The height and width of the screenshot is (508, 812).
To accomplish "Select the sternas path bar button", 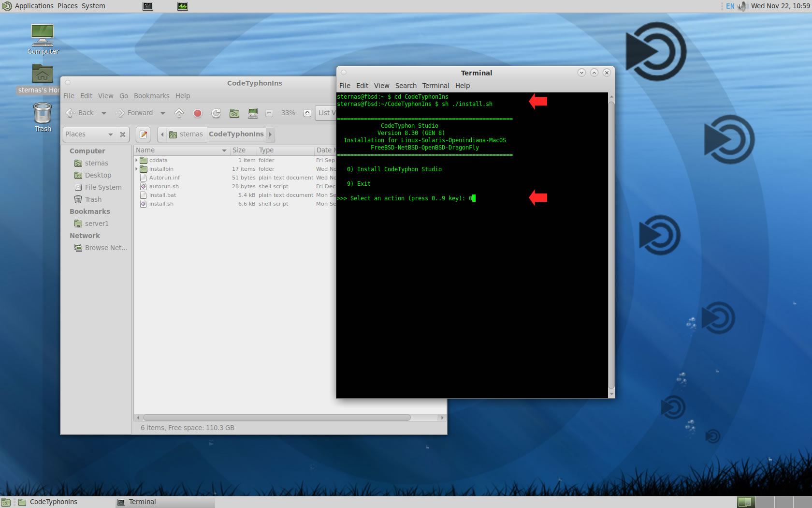I will 186,134.
